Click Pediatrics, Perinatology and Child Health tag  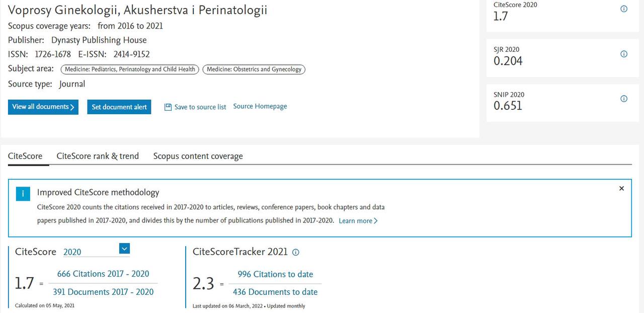tap(130, 69)
